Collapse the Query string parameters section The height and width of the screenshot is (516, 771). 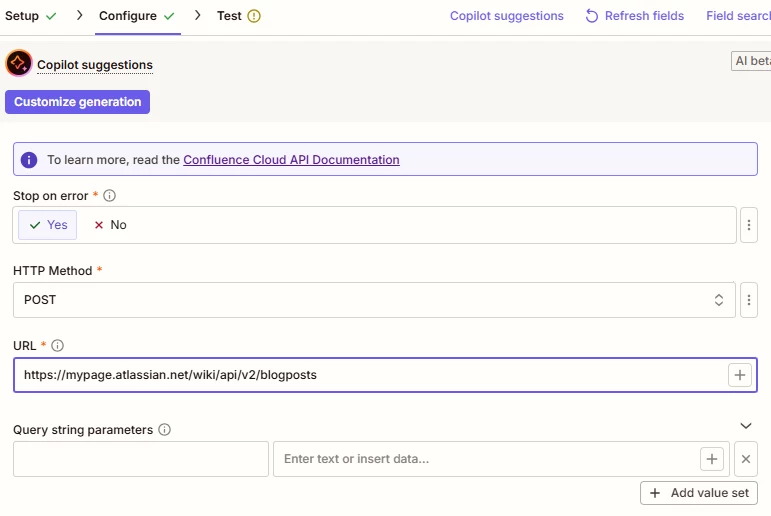click(745, 426)
